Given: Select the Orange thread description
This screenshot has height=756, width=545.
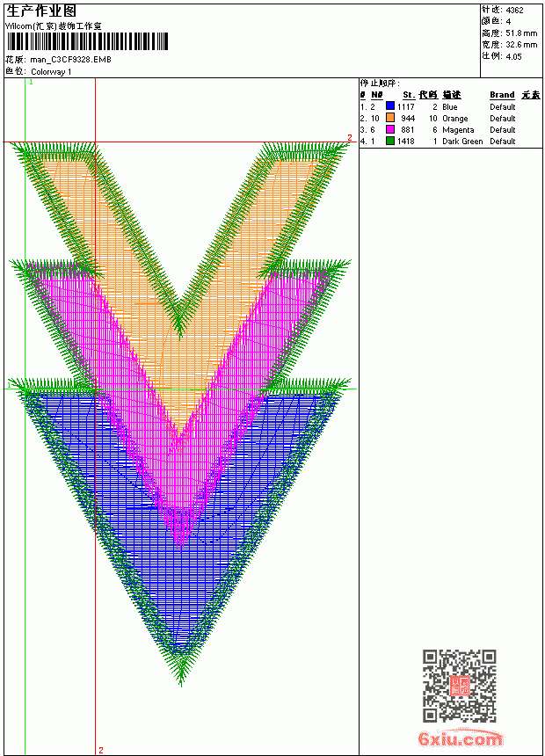Looking at the screenshot, I should coord(454,118).
